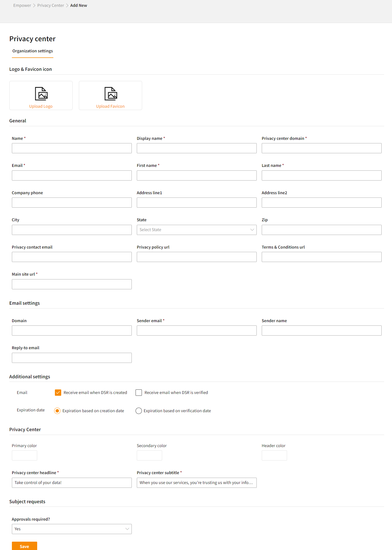
Task: Click the Reply-to email field
Action: pos(72,358)
